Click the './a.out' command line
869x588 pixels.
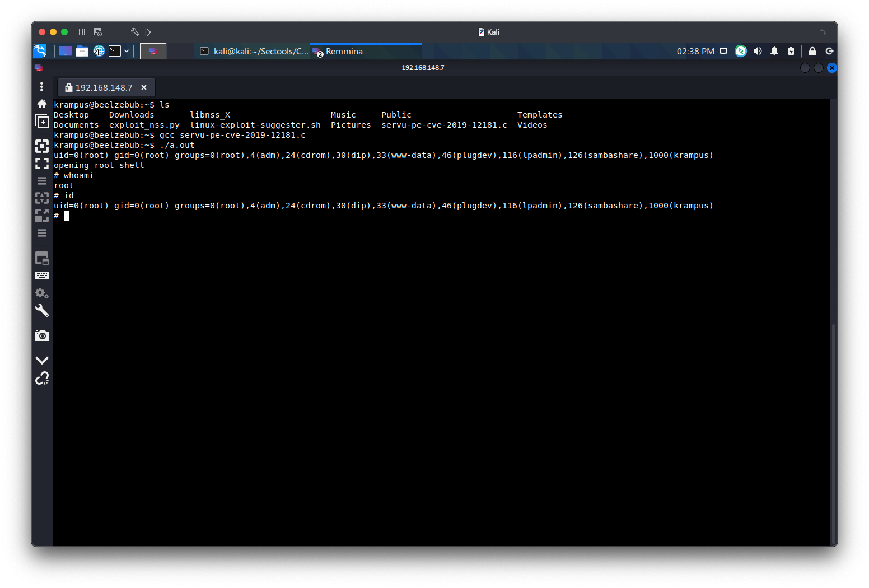pyautogui.click(x=124, y=145)
